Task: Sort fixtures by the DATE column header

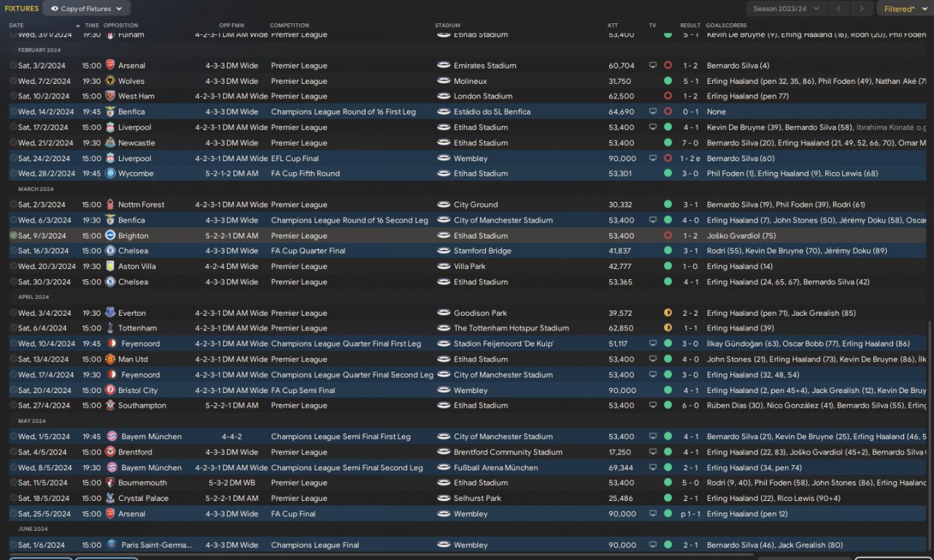Action: coord(16,26)
